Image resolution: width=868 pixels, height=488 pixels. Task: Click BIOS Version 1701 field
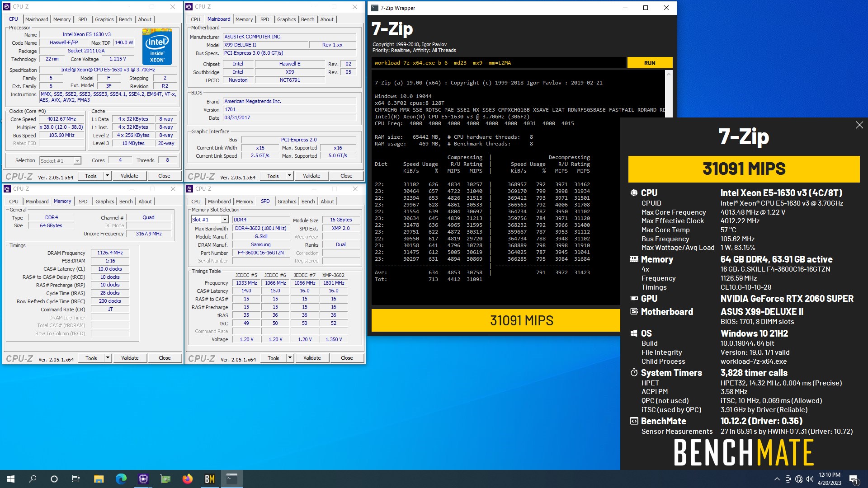click(290, 109)
